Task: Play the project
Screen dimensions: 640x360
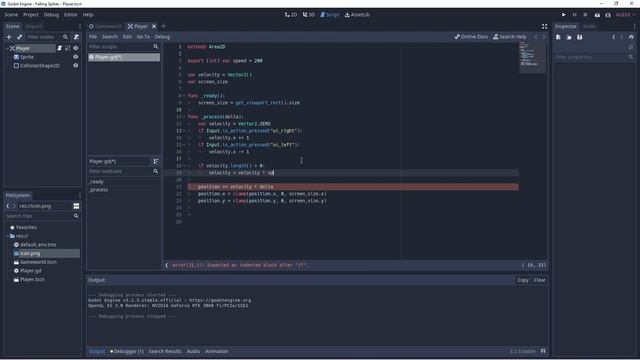Action: point(564,15)
